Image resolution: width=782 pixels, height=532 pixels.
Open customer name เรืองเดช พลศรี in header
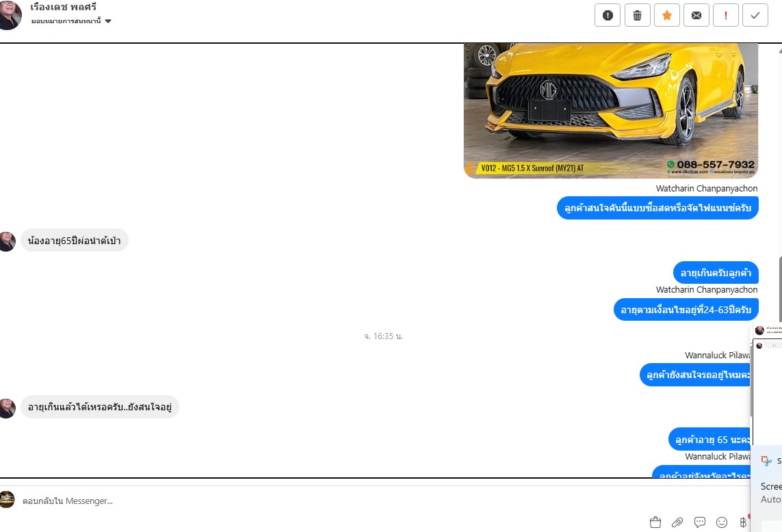point(64,7)
